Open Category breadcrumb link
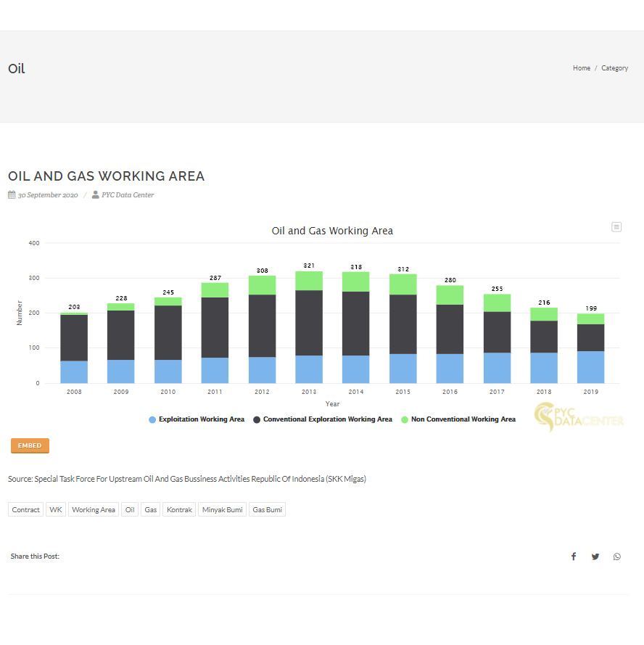 [614, 68]
